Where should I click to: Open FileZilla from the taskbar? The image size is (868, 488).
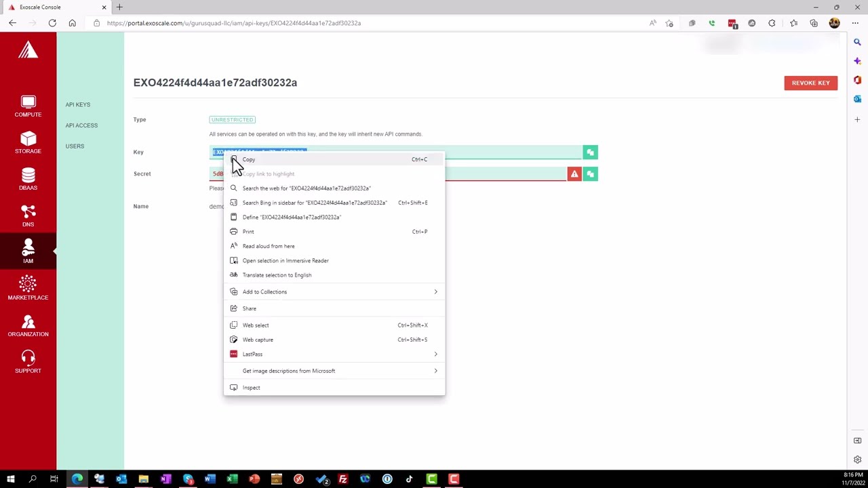[343, 479]
